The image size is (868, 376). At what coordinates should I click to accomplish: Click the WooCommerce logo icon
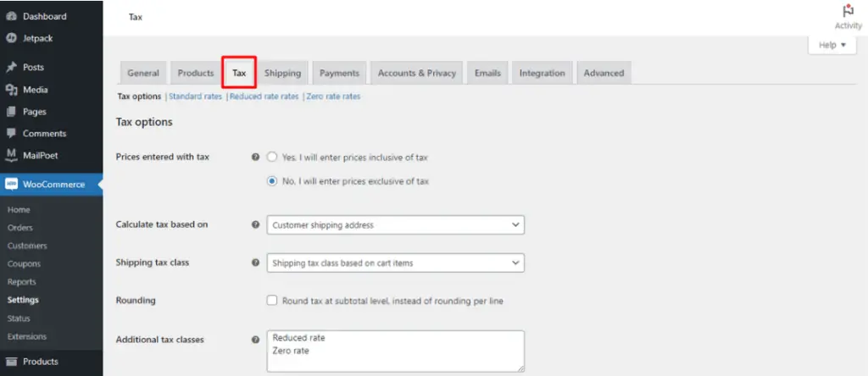[11, 185]
